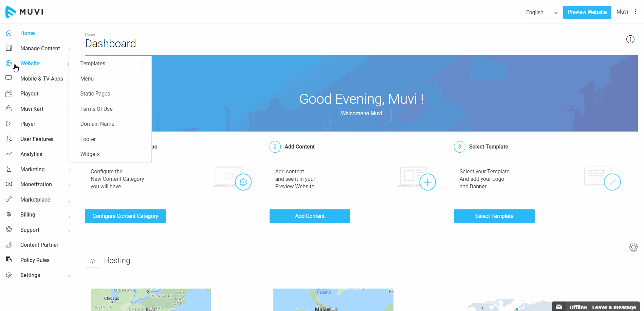
Task: Expand Monetization submenu chevron
Action: [69, 185]
